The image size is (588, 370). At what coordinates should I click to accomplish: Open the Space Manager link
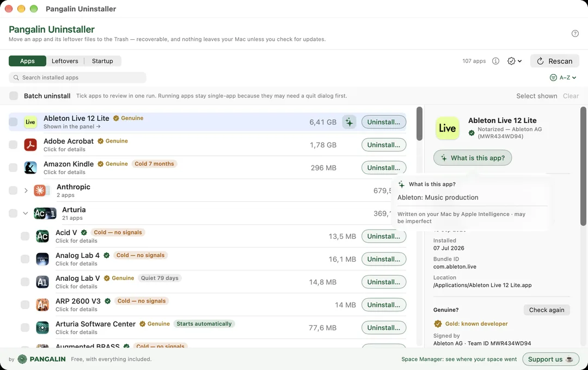pyautogui.click(x=459, y=359)
